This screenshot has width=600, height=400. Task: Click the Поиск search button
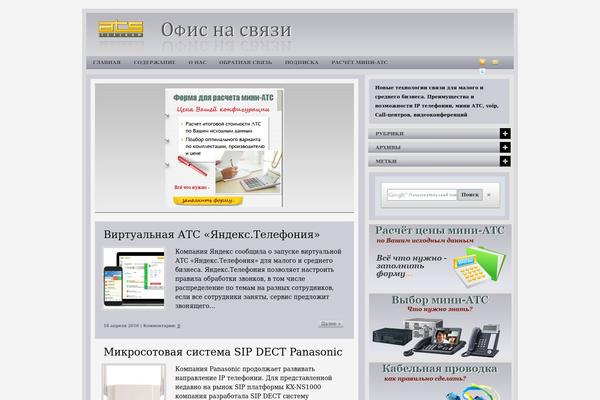pyautogui.click(x=470, y=195)
